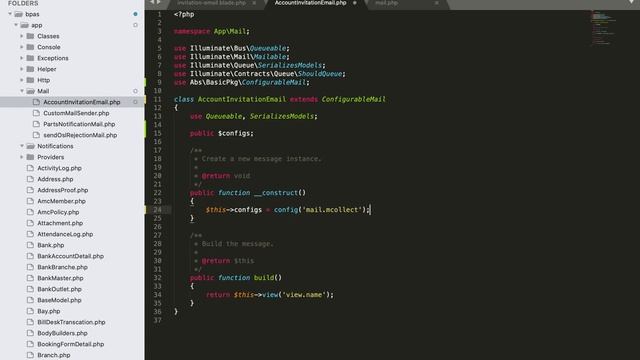Open BankAccountDetail.php file
Viewport: 640px width, 360px height.
(x=72, y=256)
